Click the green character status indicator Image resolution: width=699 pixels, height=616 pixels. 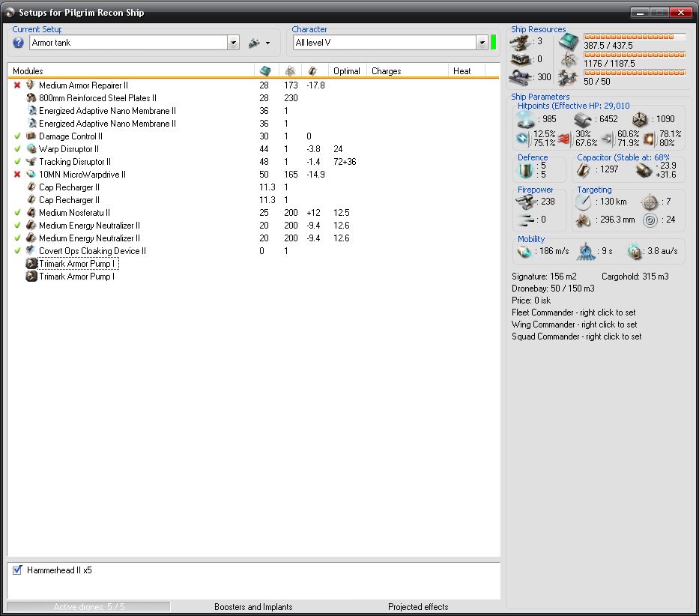pyautogui.click(x=493, y=43)
